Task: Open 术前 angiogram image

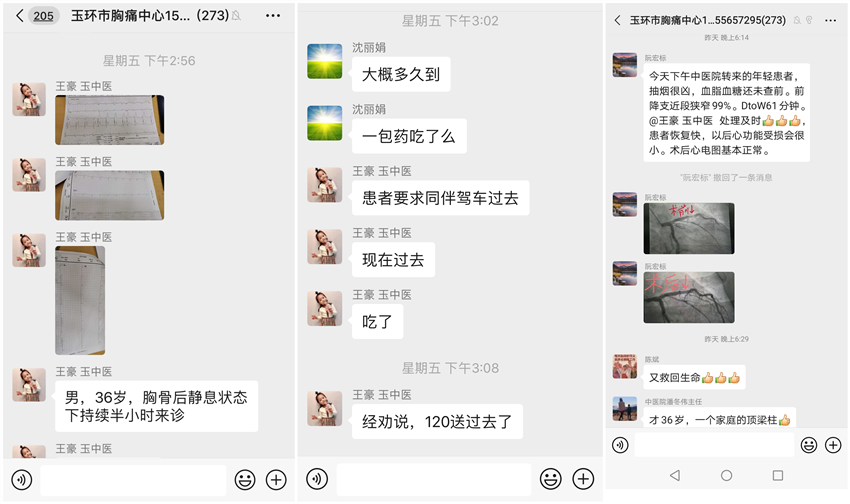Action: coord(689,228)
